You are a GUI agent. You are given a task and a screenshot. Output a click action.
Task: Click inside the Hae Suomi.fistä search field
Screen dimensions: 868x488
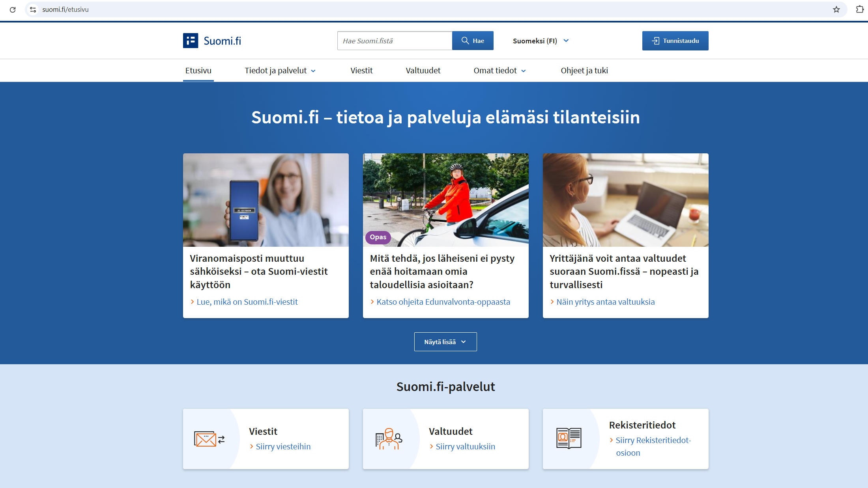pos(394,40)
